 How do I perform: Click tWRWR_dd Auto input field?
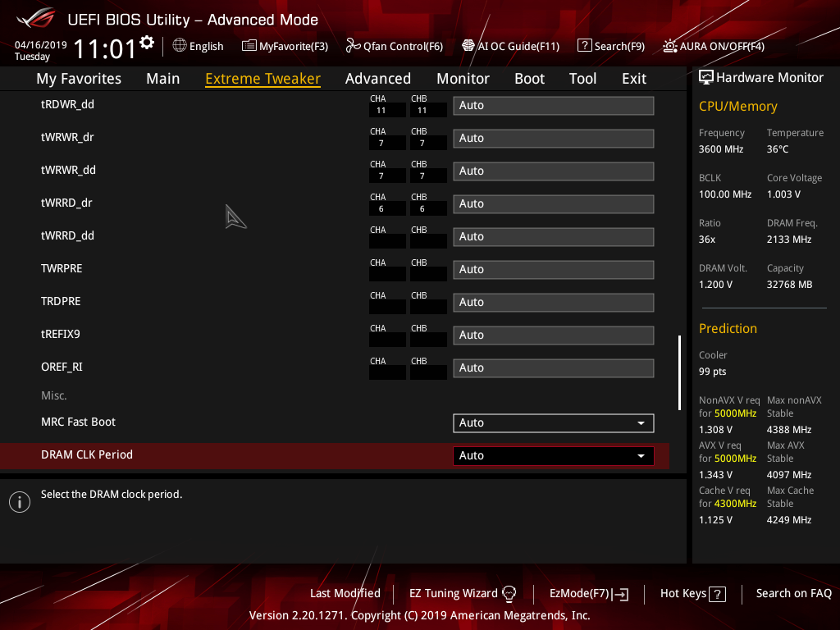554,171
